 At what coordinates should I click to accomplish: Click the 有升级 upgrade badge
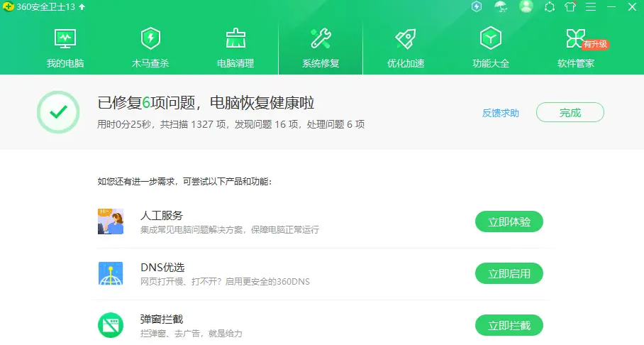coord(595,44)
